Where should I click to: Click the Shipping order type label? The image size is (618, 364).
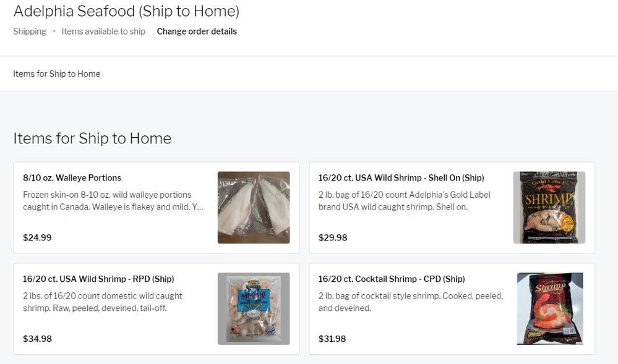pyautogui.click(x=30, y=32)
